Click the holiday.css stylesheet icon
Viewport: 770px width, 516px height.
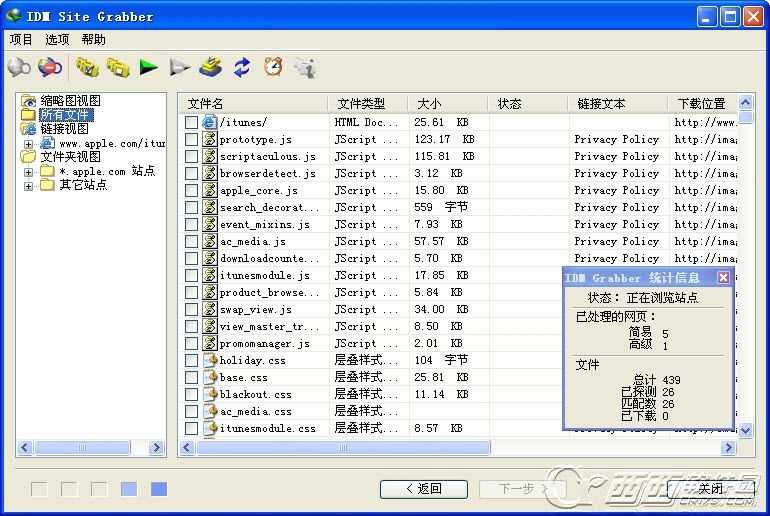point(210,360)
